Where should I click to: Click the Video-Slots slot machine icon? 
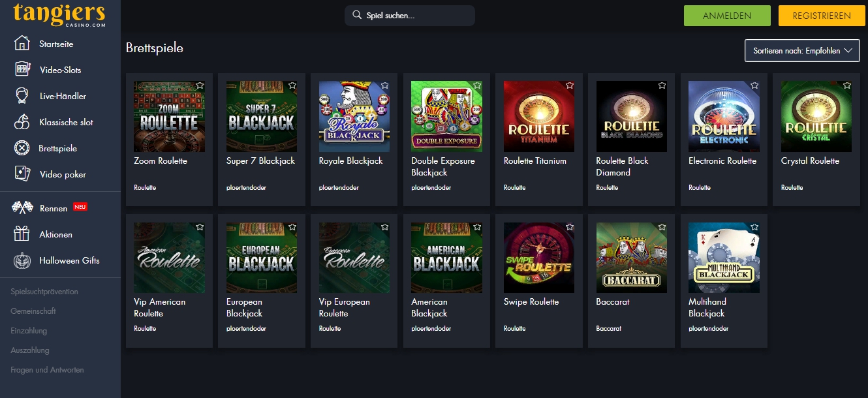(22, 70)
